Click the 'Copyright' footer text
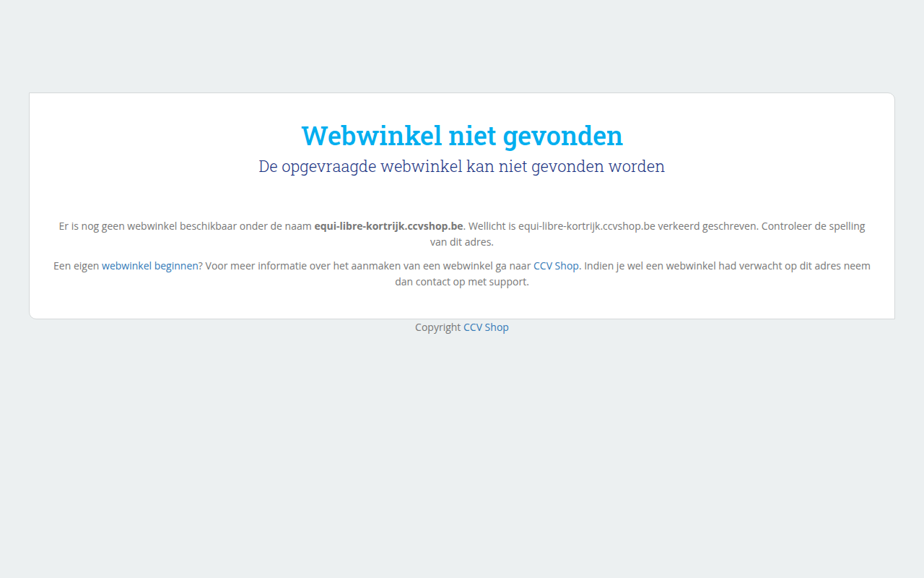924x578 pixels. [437, 327]
